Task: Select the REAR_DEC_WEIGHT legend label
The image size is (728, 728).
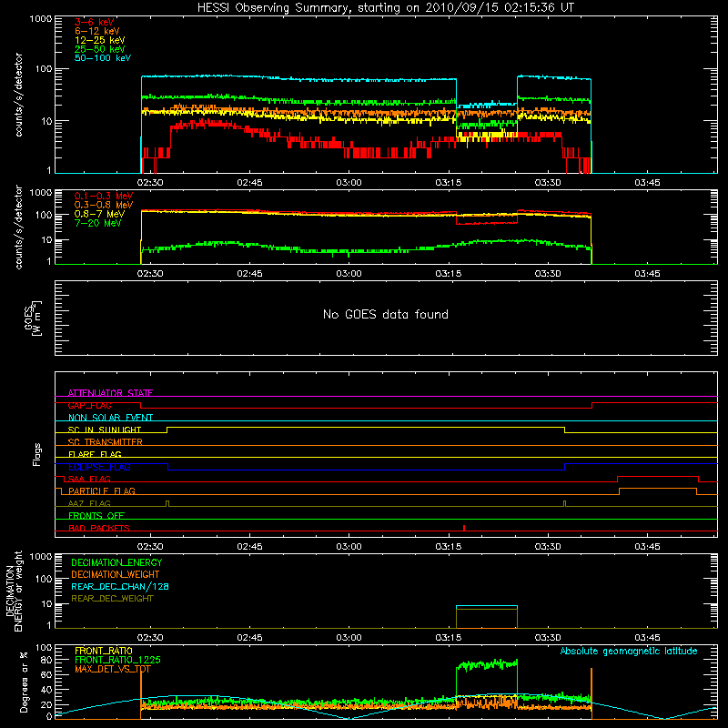Action: pos(112,599)
